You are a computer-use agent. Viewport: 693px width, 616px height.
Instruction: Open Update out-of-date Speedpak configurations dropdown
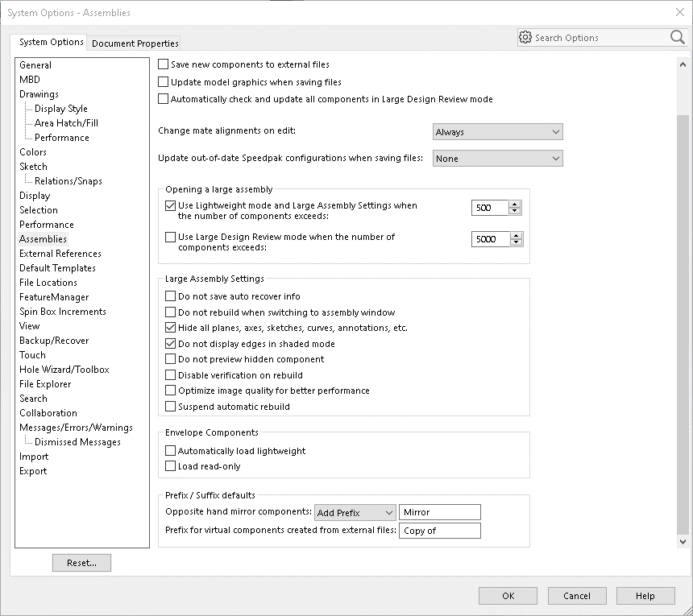pos(498,159)
